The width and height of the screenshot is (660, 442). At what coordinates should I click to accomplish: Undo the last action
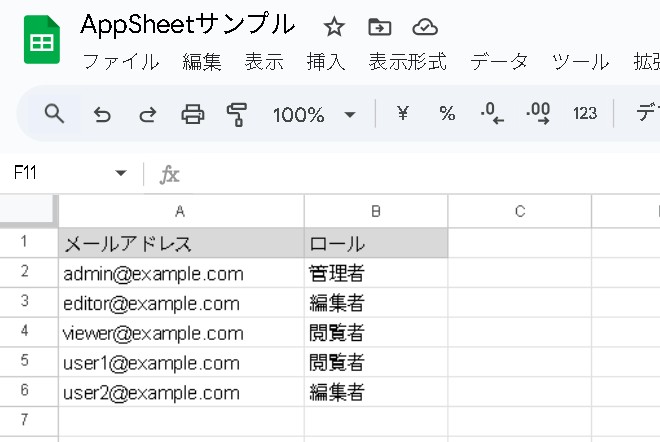point(102,114)
